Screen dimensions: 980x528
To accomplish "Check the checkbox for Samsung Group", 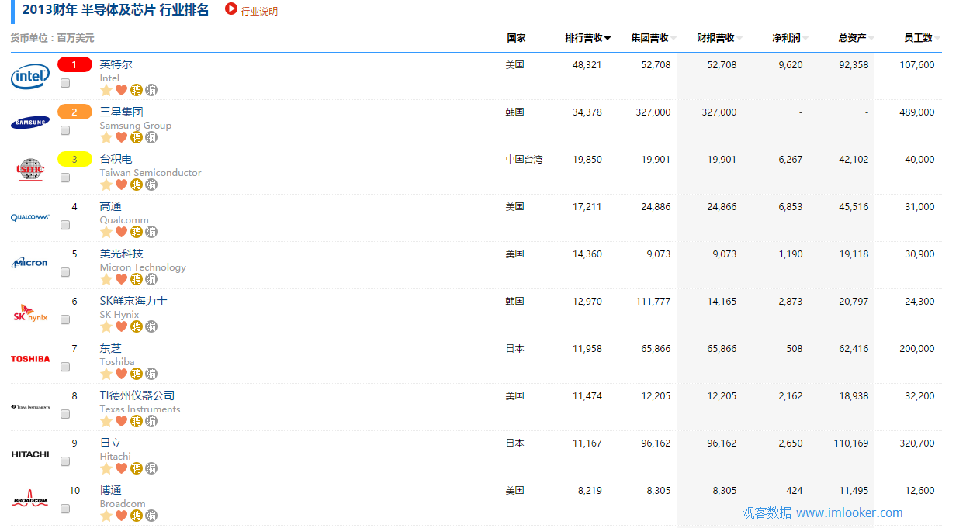I will [x=65, y=130].
